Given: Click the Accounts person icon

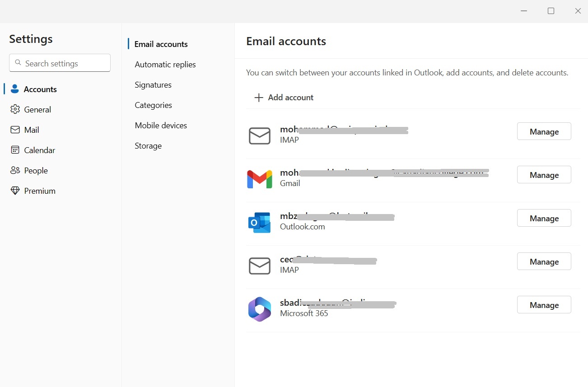Looking at the screenshot, I should 15,89.
